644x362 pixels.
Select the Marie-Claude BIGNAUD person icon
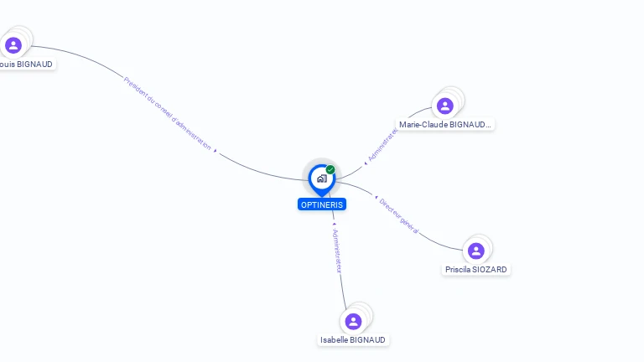point(444,106)
